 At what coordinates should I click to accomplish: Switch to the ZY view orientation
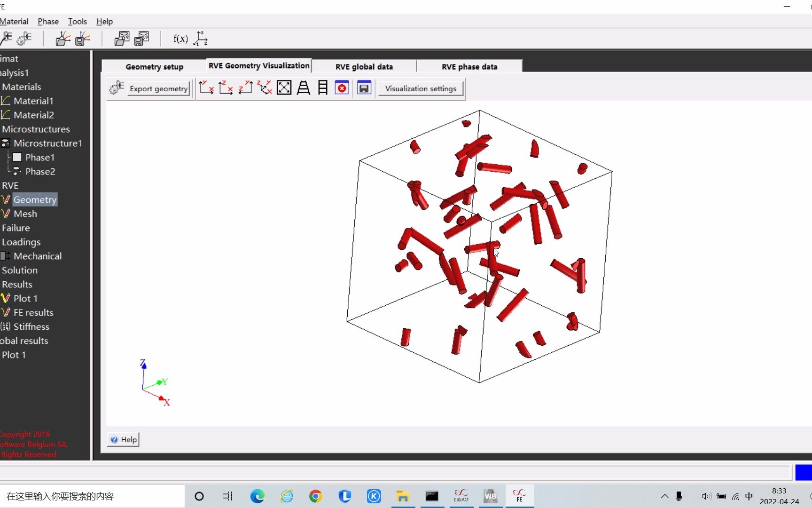pyautogui.click(x=245, y=87)
